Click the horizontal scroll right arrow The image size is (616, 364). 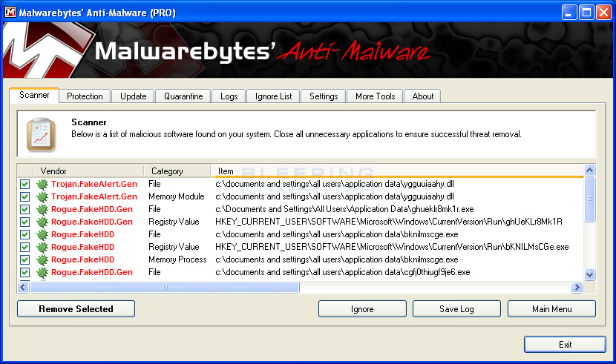[577, 288]
